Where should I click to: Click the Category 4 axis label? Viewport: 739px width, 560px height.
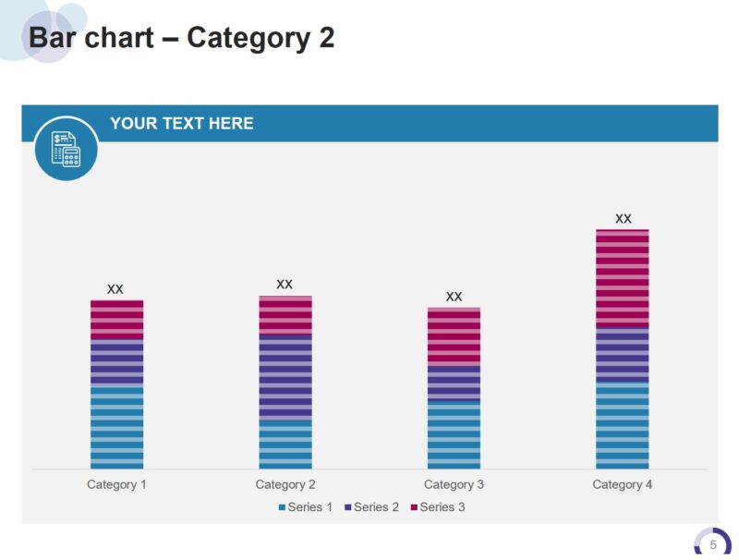(623, 484)
